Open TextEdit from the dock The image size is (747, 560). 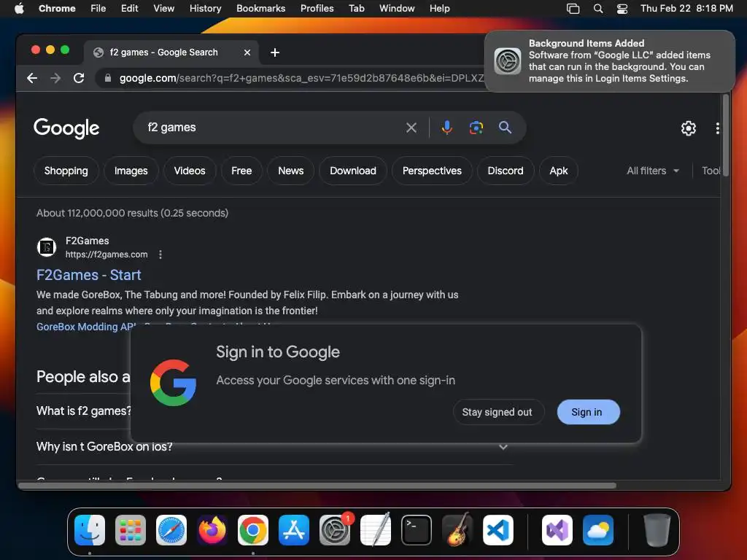pyautogui.click(x=376, y=530)
